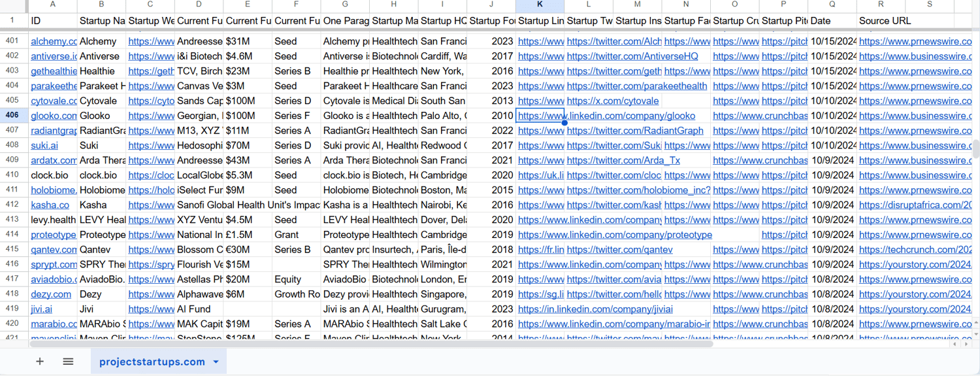Image resolution: width=980 pixels, height=376 pixels.
Task: Select the '£1.5M' funding cell
Action: point(248,235)
